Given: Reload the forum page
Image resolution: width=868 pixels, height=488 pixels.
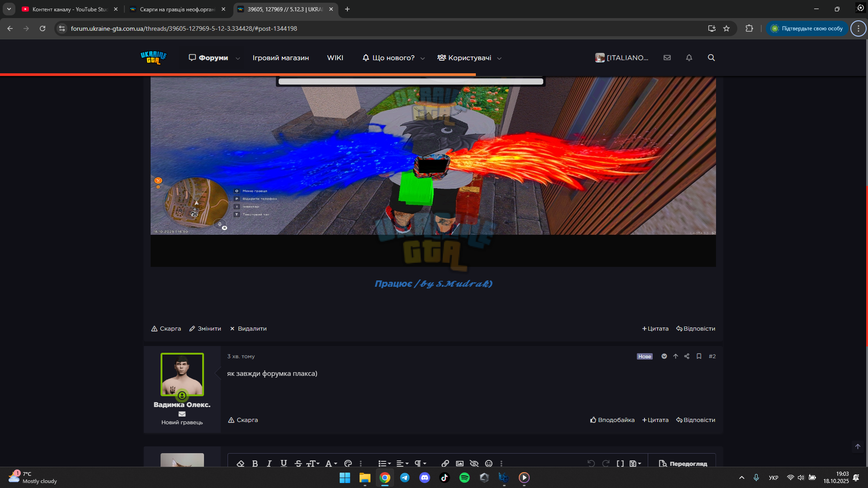Looking at the screenshot, I should click(x=43, y=28).
